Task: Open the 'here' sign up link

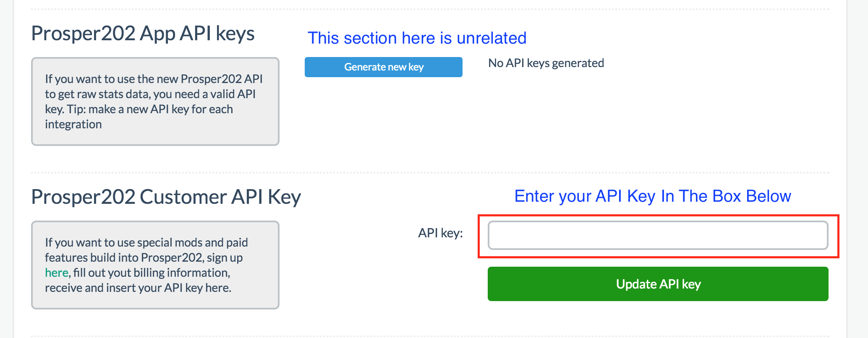Action: (x=56, y=273)
